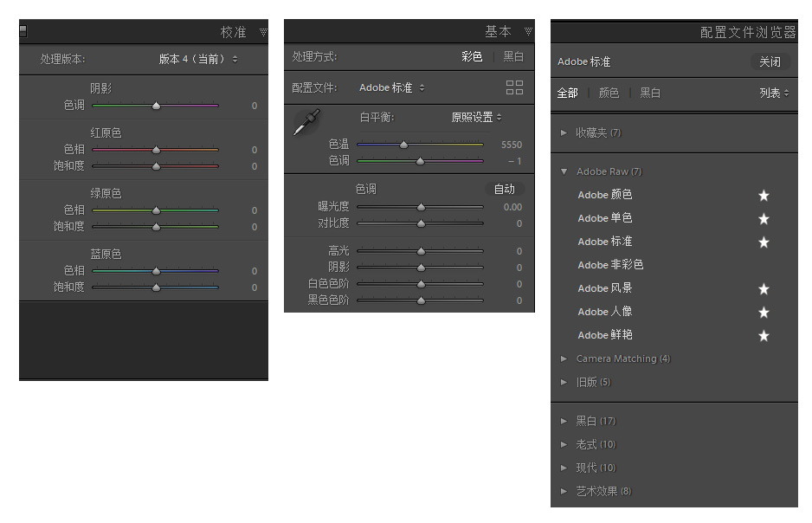
Task: Switch to the 黑白 profile filter tab
Action: pos(650,93)
